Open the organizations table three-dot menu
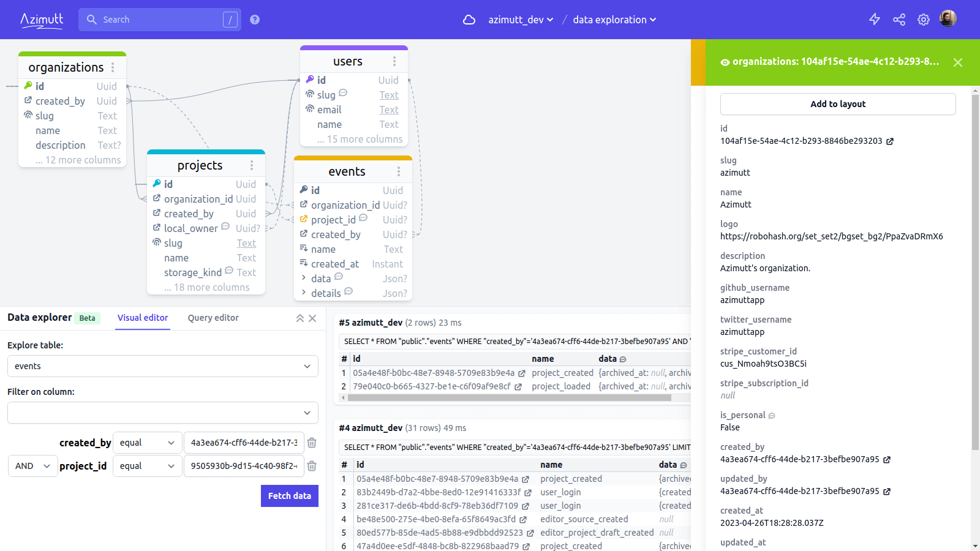The width and height of the screenshot is (980, 551). coord(113,67)
